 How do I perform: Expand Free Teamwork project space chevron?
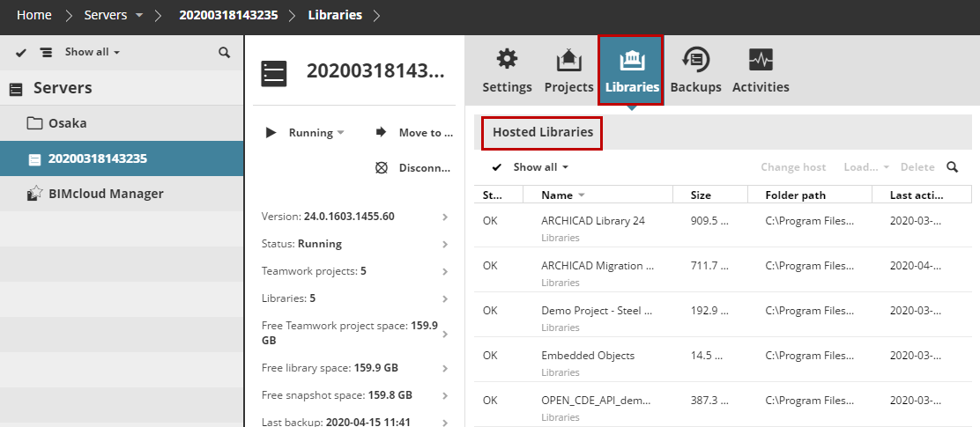coord(445,334)
